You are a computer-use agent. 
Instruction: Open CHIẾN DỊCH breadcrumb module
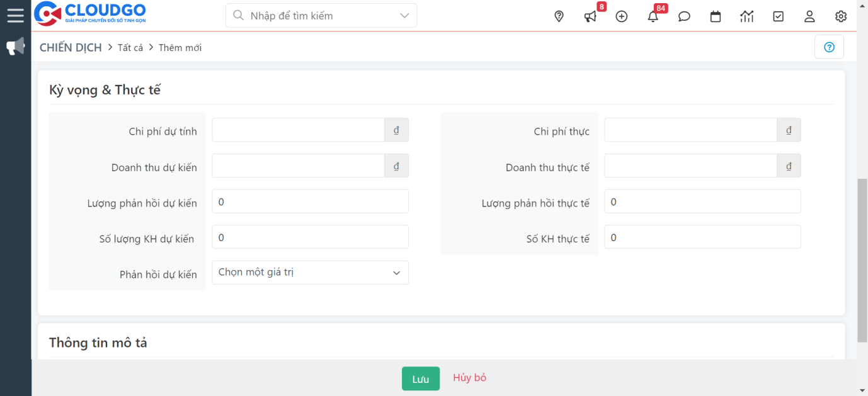point(71,48)
